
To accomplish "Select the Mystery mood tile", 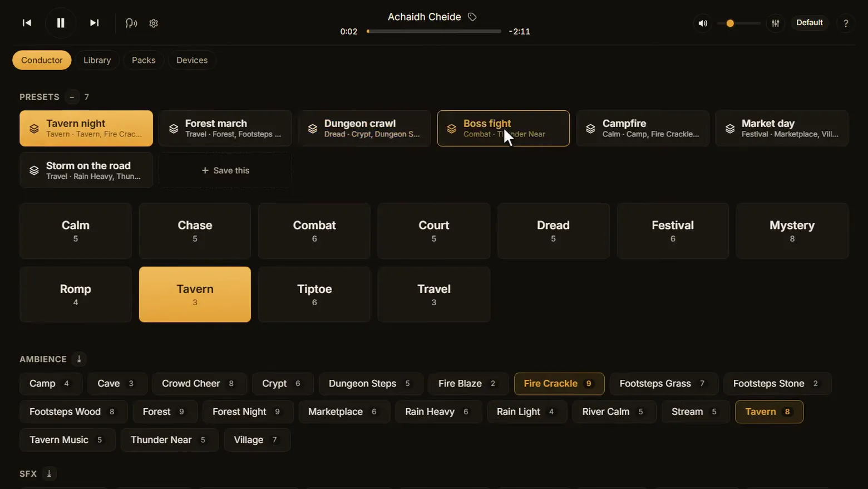I will [792, 231].
